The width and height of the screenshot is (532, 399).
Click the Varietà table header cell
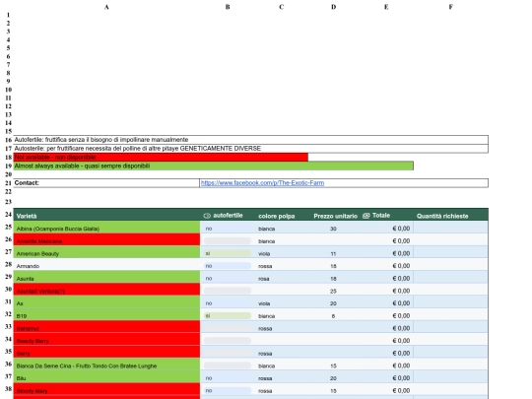(x=106, y=216)
